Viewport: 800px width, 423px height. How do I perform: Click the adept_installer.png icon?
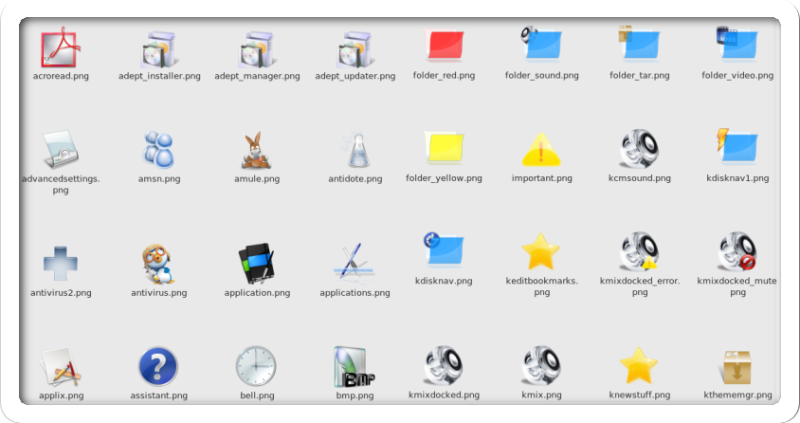(159, 49)
